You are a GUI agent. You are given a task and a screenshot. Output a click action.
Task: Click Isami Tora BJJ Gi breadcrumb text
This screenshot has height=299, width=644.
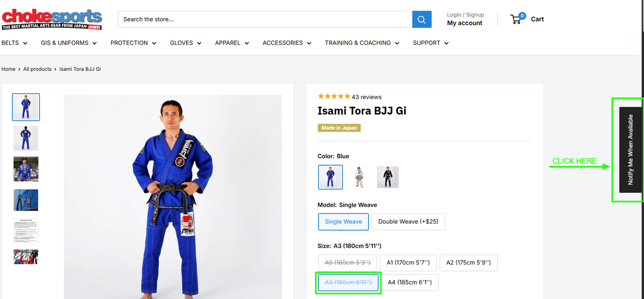80,69
